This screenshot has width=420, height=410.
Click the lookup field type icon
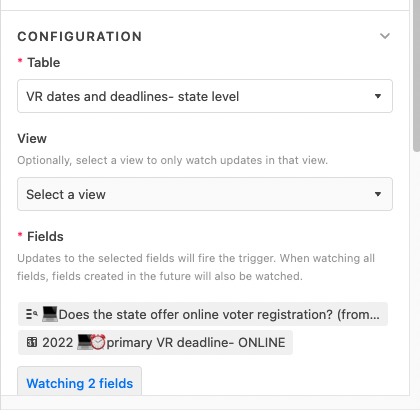coord(32,314)
